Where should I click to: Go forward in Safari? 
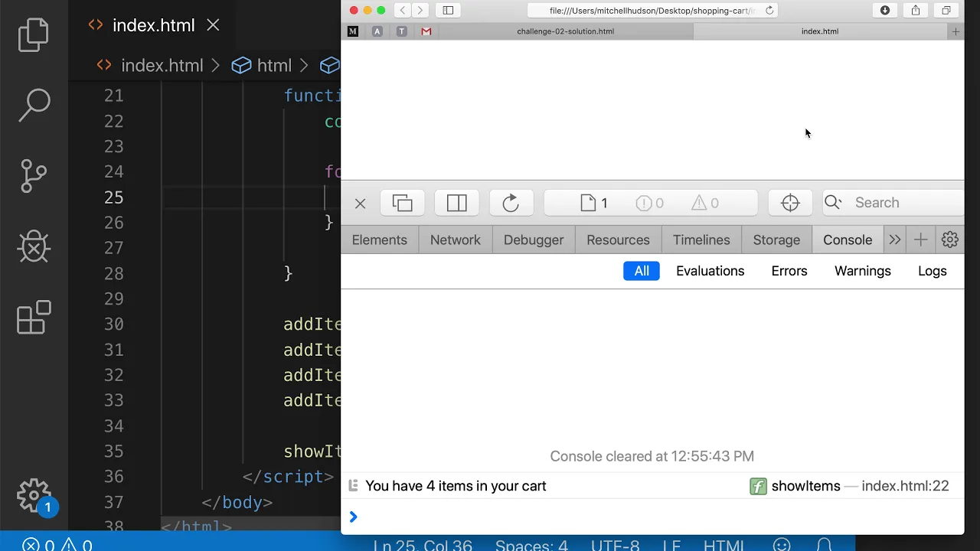point(420,10)
